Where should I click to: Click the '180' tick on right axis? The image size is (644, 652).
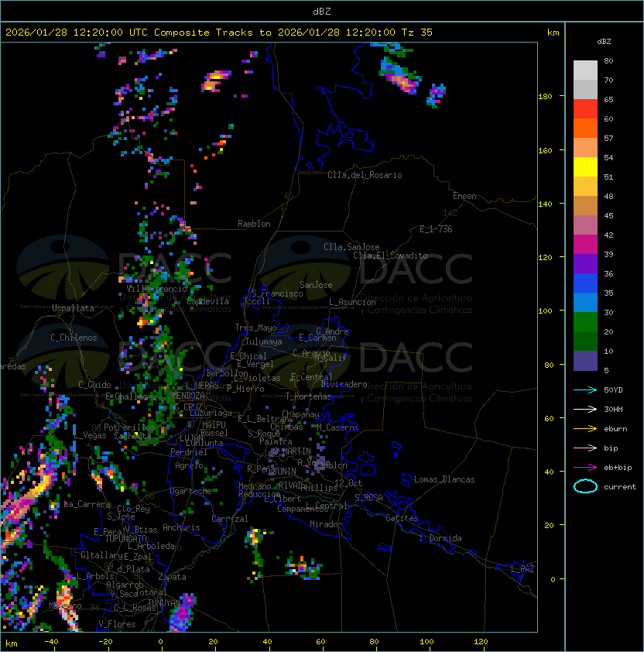(x=545, y=97)
